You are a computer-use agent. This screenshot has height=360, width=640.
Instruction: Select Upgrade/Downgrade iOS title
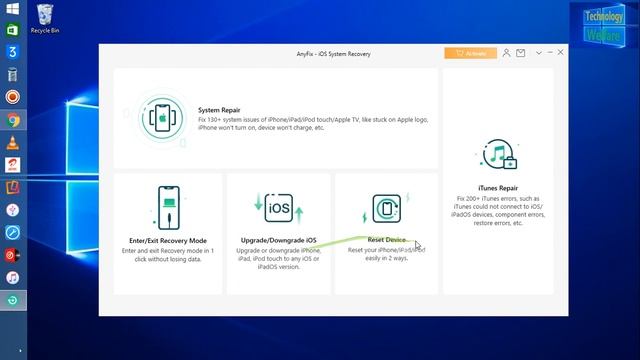point(278,240)
